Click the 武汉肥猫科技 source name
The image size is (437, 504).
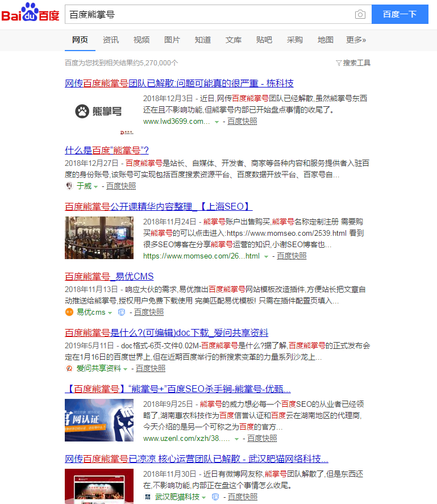pyautogui.click(x=177, y=497)
